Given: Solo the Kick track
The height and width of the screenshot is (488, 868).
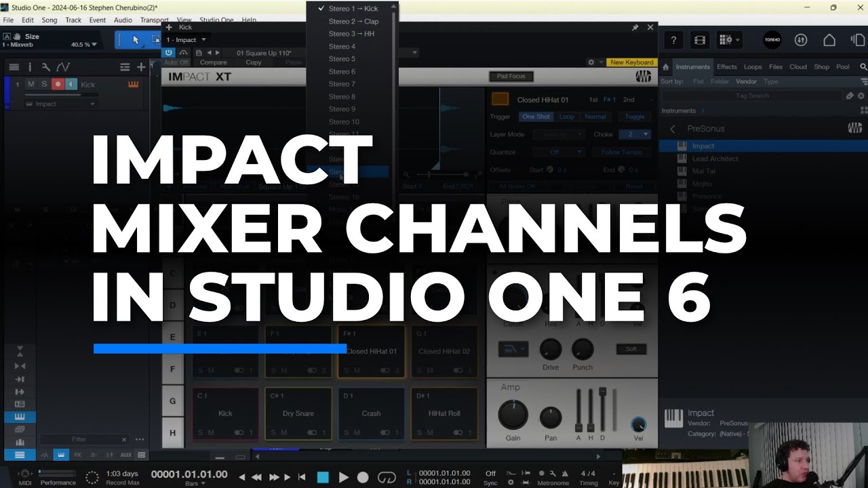Looking at the screenshot, I should coord(44,84).
